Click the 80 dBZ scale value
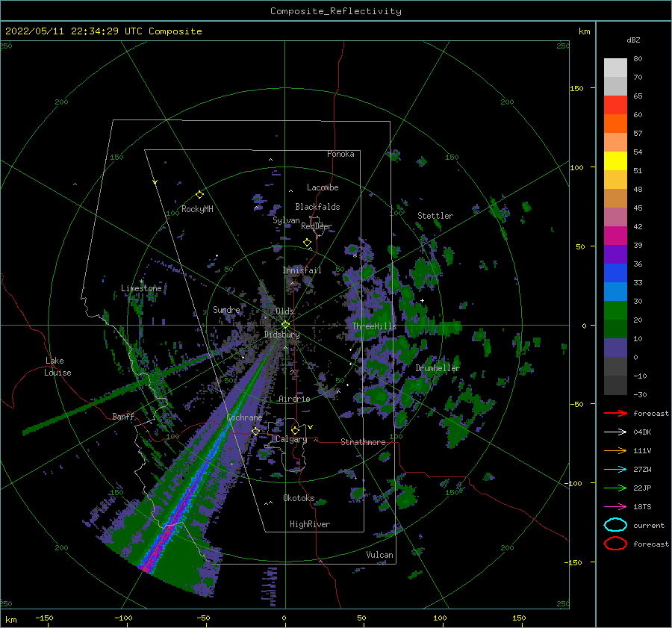 tap(638, 59)
